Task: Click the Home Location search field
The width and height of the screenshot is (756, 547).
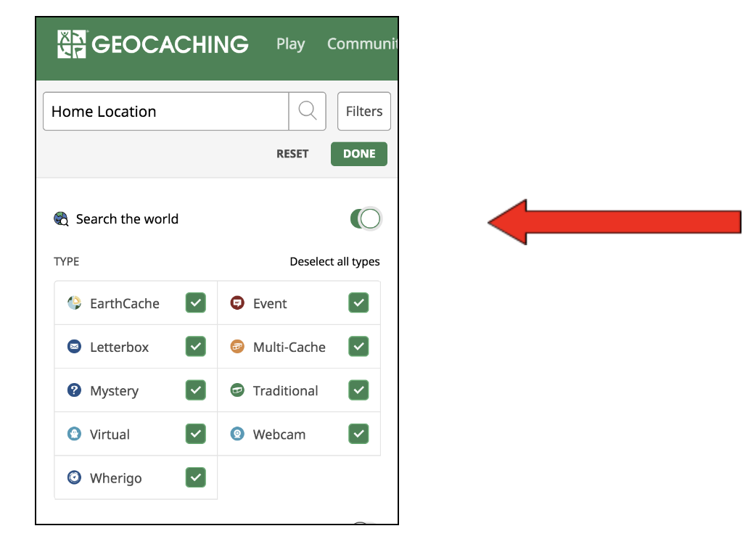Action: (x=166, y=111)
